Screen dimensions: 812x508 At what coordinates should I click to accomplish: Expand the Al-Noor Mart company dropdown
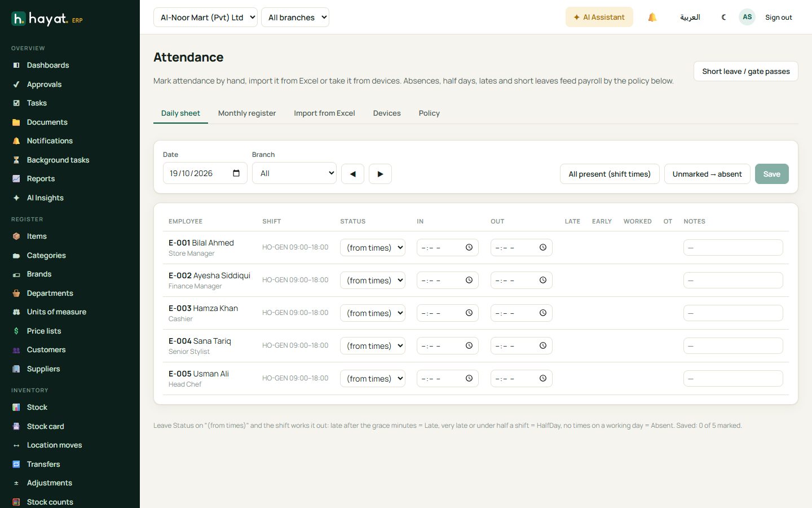point(205,17)
